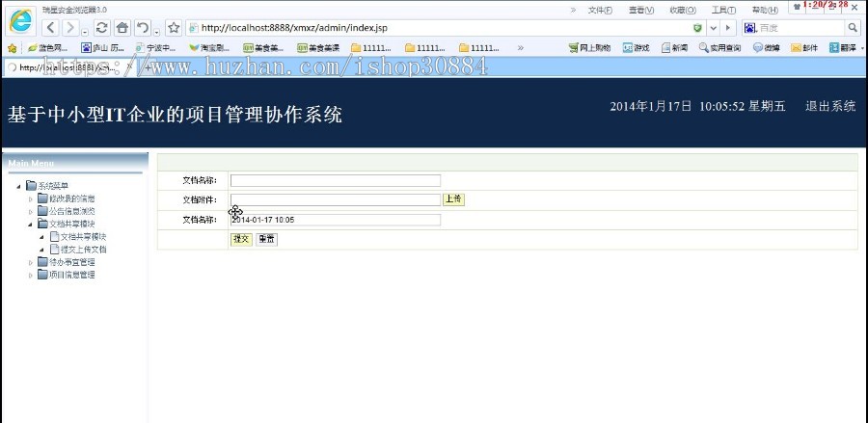The height and width of the screenshot is (423, 868).
Task: Click the address bar URL field
Action: pos(437,28)
